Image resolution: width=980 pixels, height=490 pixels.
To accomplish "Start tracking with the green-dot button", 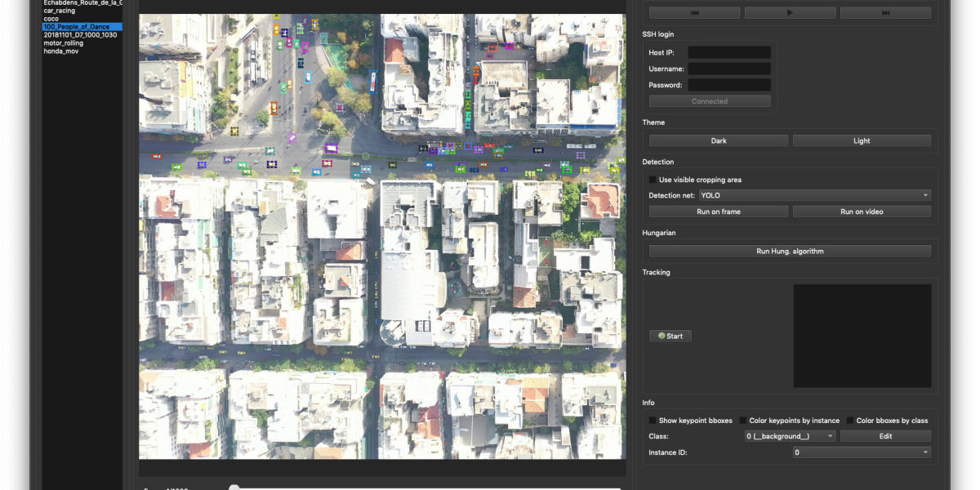I will pos(670,336).
